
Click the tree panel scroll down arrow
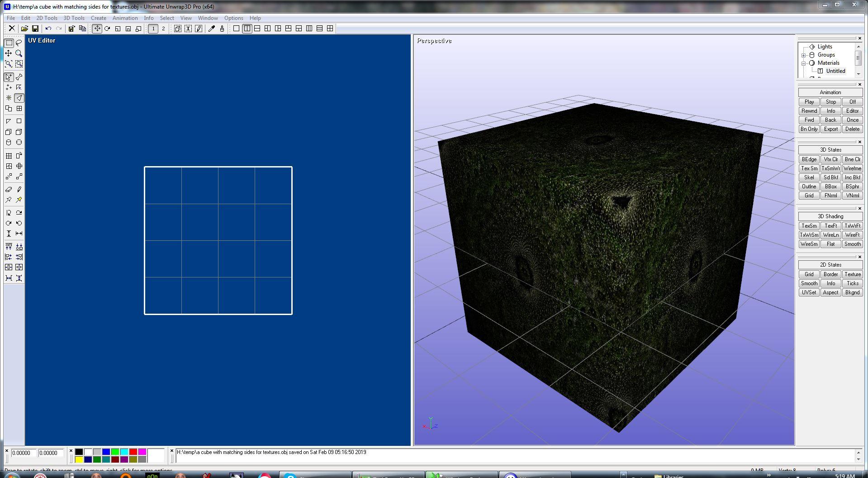pos(858,73)
